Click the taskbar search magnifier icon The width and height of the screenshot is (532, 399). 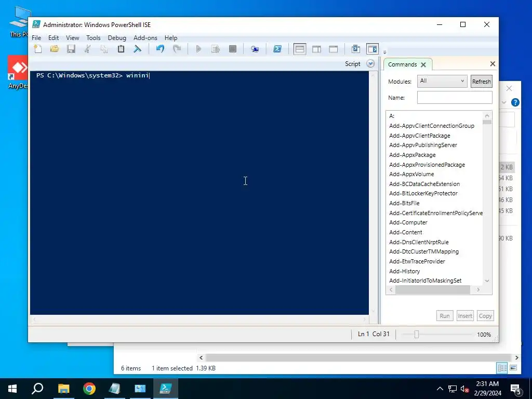point(37,389)
